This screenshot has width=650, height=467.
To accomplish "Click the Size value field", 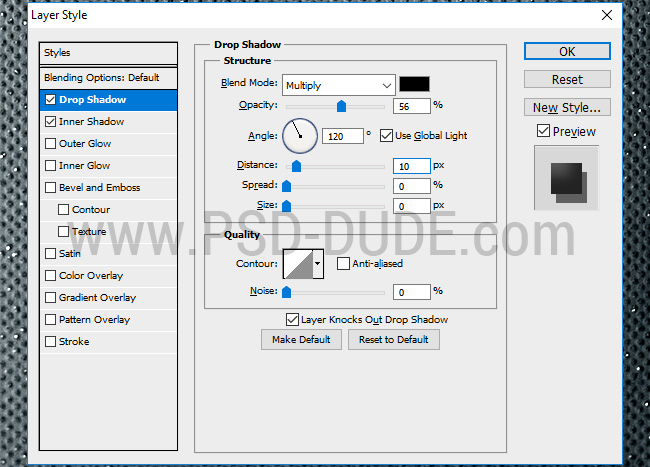I will click(412, 206).
